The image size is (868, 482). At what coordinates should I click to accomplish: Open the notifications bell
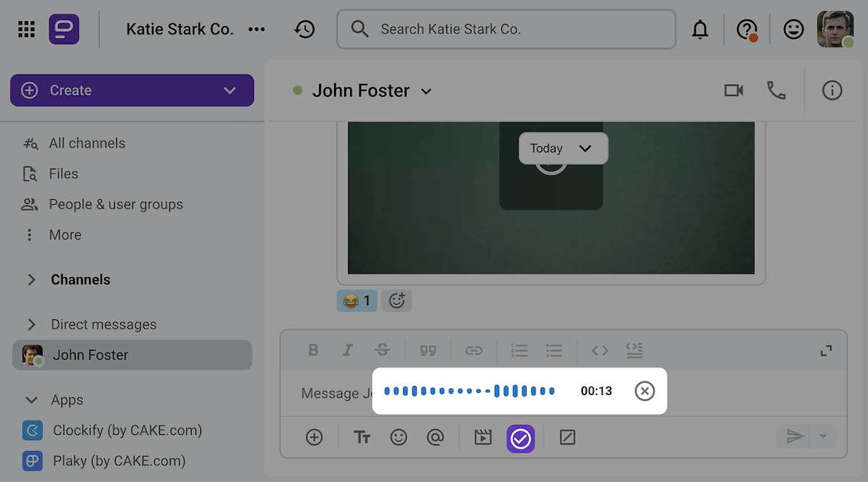click(700, 29)
